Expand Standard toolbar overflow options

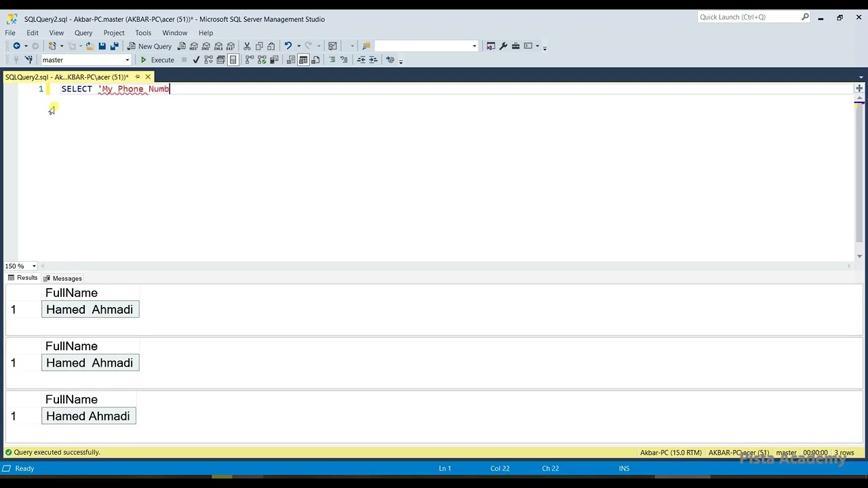click(545, 47)
